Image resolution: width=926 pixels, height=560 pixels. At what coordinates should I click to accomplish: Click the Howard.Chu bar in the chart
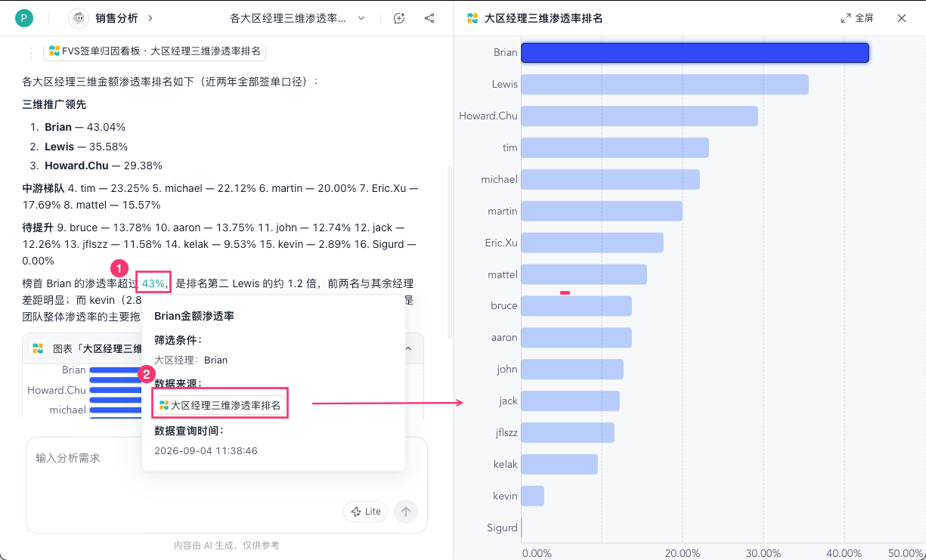[x=640, y=116]
